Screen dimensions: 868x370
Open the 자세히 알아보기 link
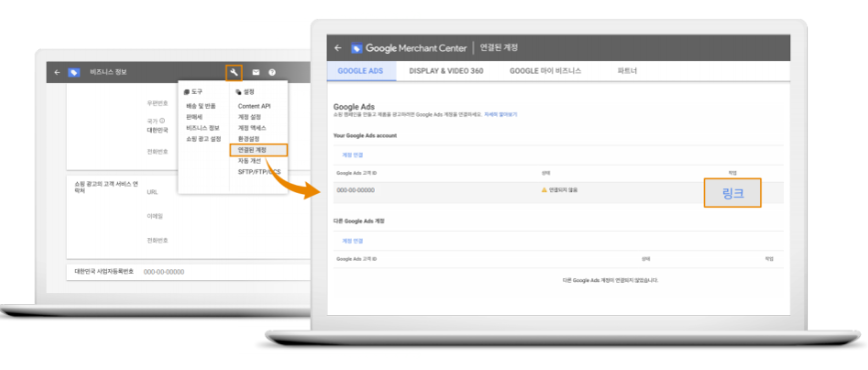[x=500, y=114]
